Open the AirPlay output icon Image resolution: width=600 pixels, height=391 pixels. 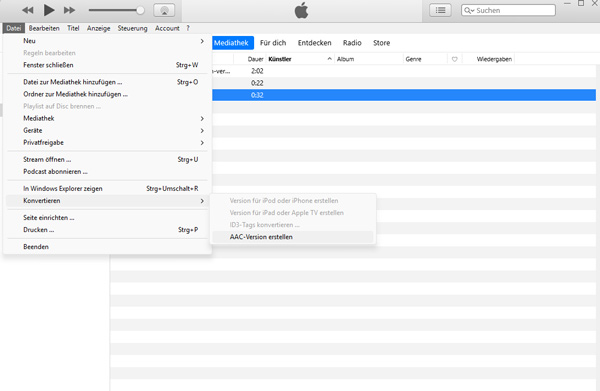pos(164,10)
